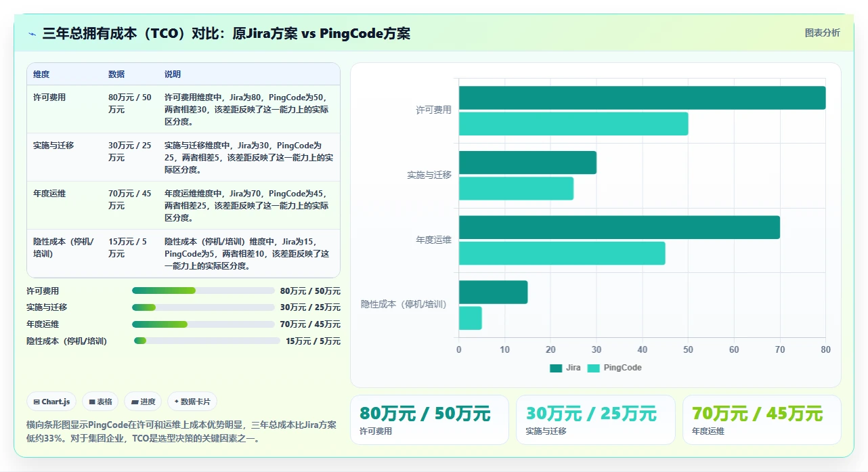Click the x-axis tick label 80
This screenshot has width=868, height=472.
[x=825, y=350]
